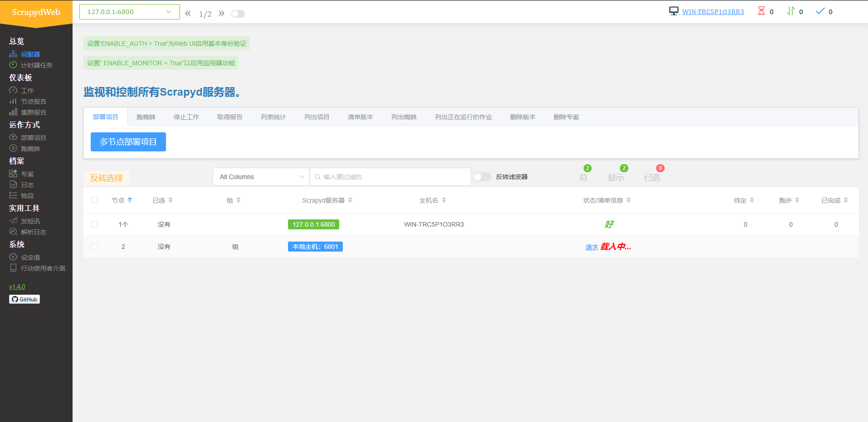Screen dimensions: 868x422
Task: Open 部署项目 deploy project in sidebar
Action: [28, 138]
